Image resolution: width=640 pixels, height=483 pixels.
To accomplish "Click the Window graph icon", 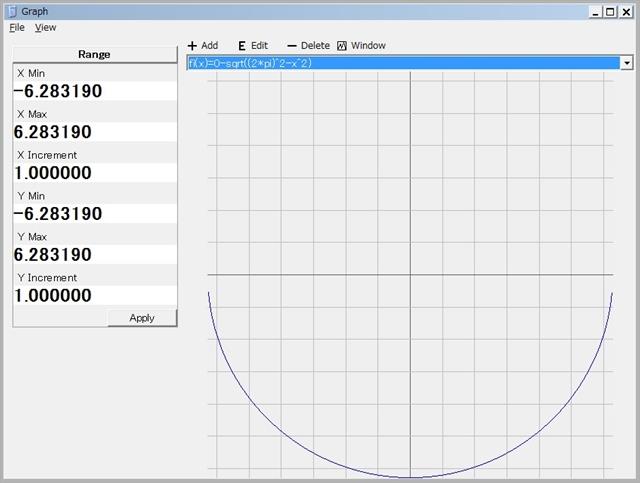I will 342,46.
